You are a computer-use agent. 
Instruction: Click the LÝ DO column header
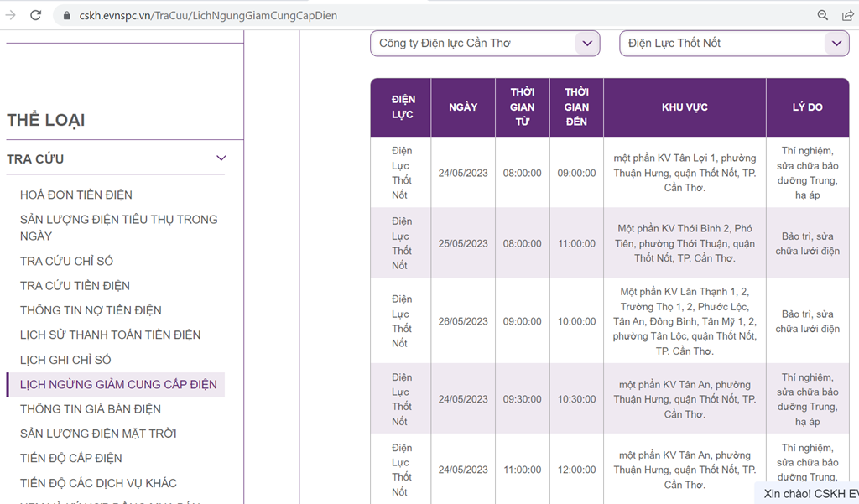[808, 107]
